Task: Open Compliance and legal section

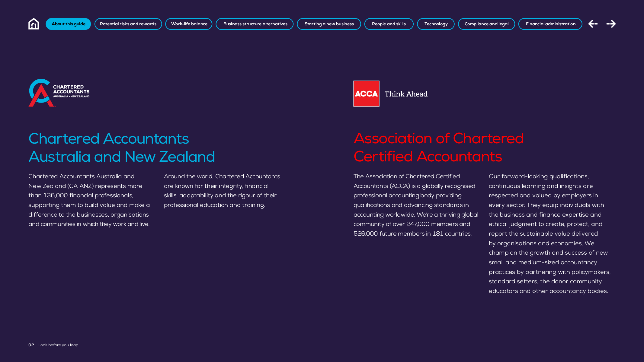Action: [x=486, y=24]
